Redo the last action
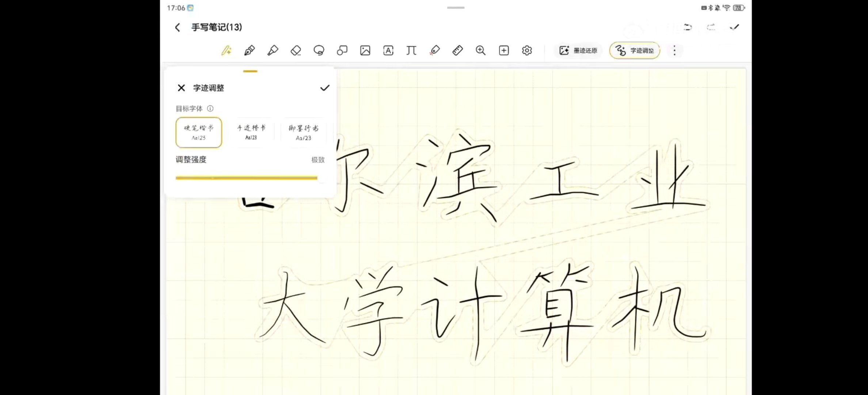 tap(711, 27)
